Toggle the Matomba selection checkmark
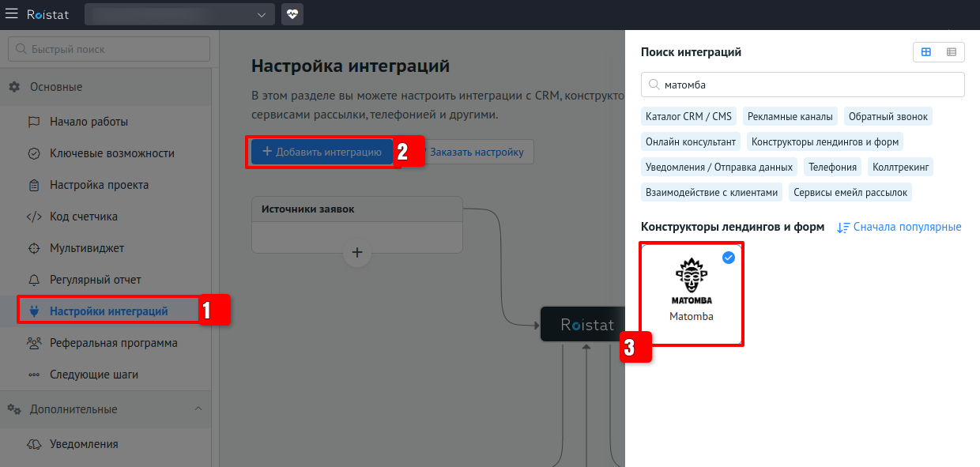 729,258
